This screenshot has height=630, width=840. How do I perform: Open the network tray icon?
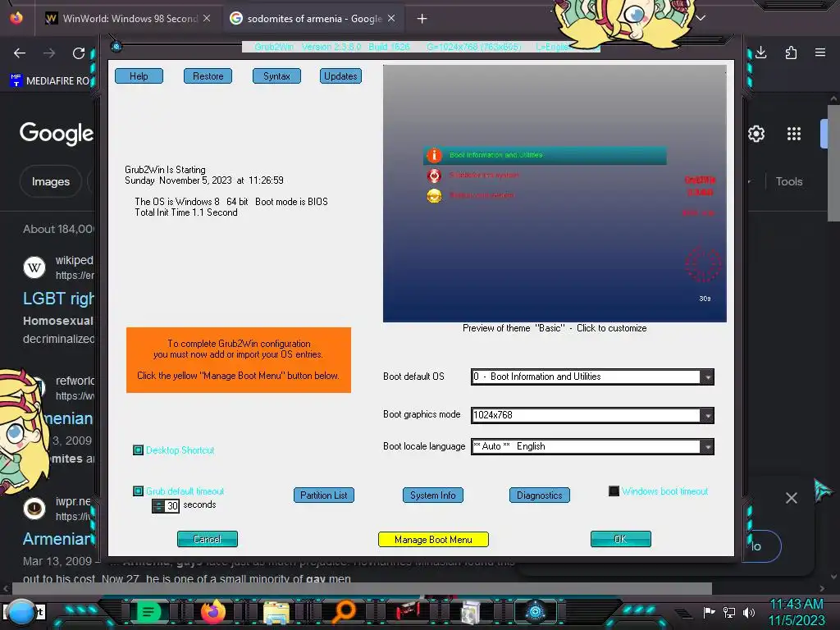pos(729,612)
